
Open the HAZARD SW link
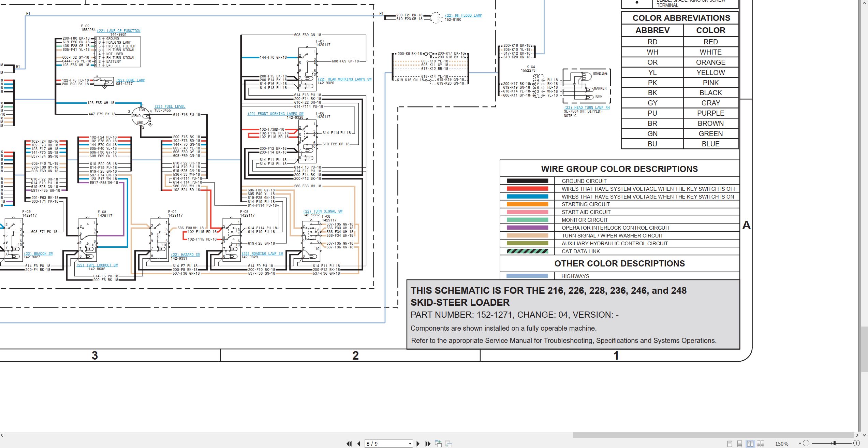[x=185, y=255]
